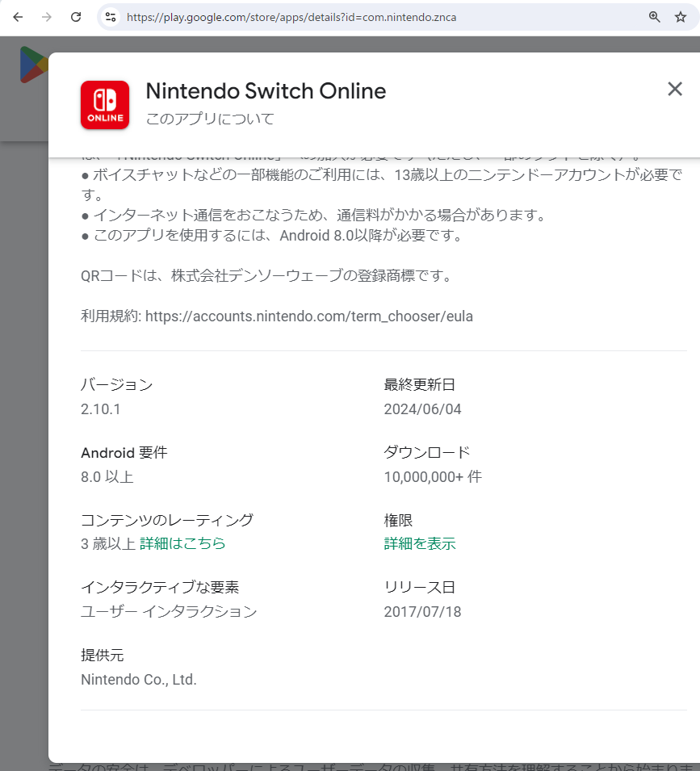Click the 権限 label
The width and height of the screenshot is (700, 771).
(x=398, y=520)
